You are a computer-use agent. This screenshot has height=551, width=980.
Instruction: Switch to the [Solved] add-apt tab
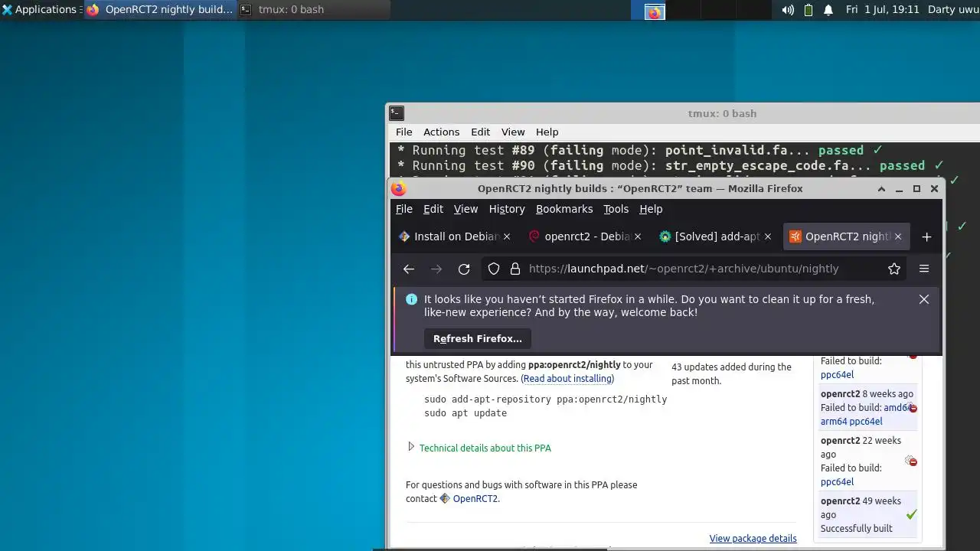click(x=716, y=236)
